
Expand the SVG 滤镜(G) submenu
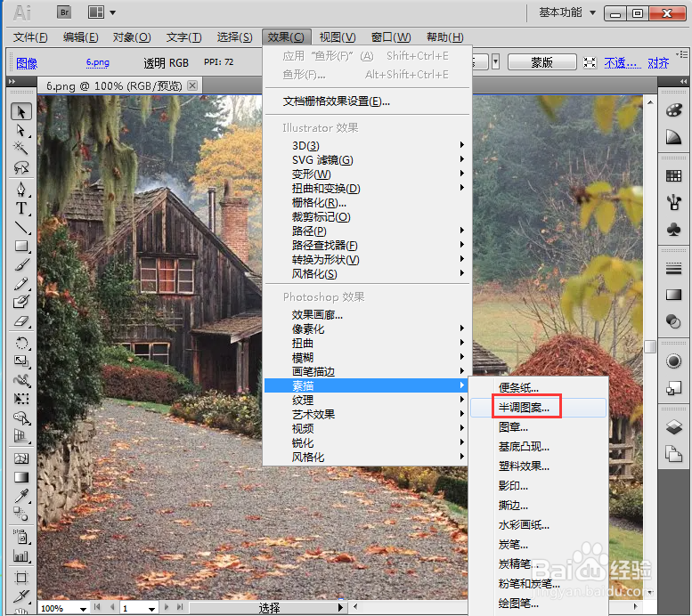point(367,159)
